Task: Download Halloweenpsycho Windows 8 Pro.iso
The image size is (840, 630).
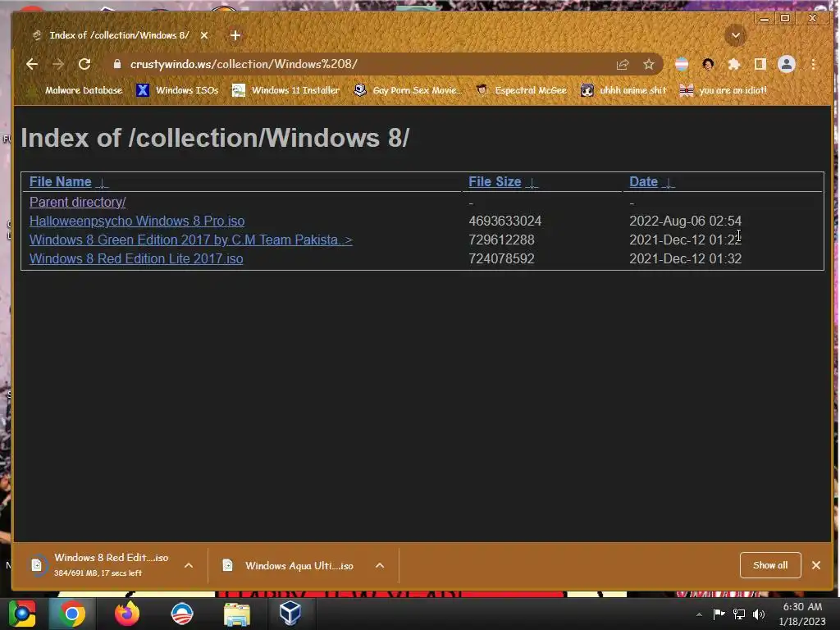Action: (137, 221)
